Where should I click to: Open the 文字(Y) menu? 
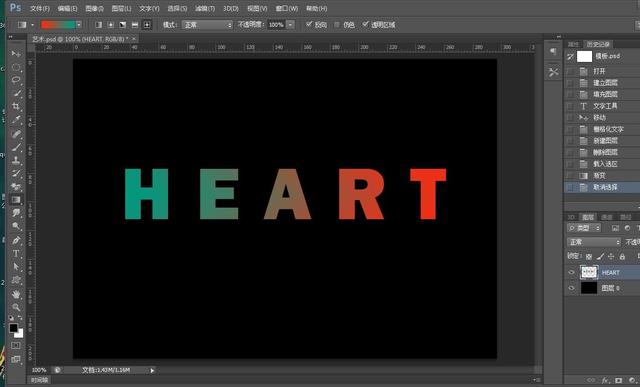(x=149, y=8)
